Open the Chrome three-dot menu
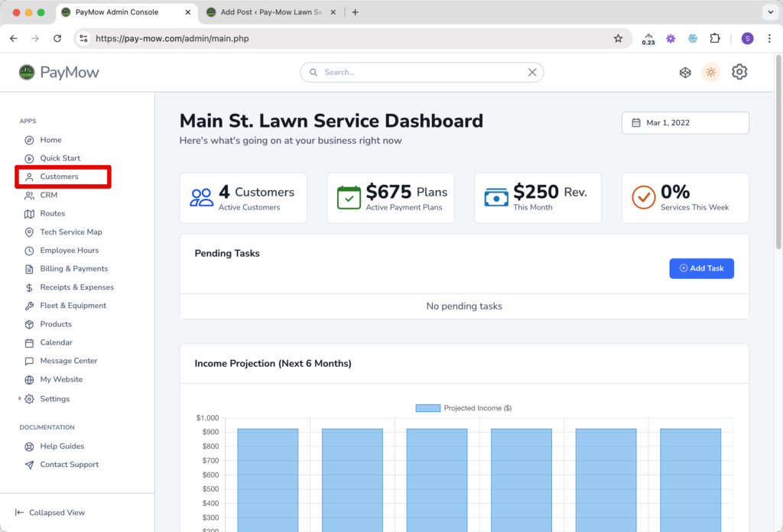The height and width of the screenshot is (532, 783). coord(769,38)
